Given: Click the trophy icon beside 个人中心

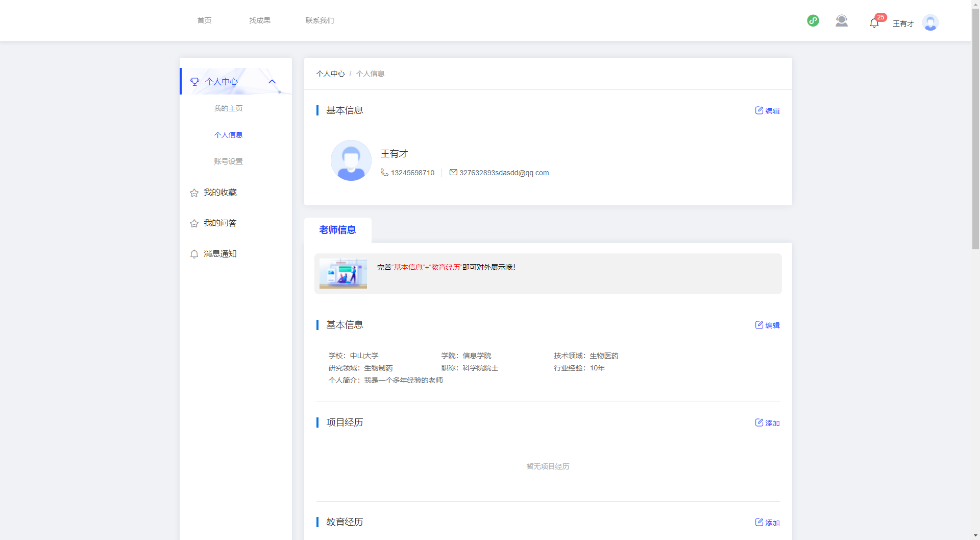Looking at the screenshot, I should (x=194, y=82).
